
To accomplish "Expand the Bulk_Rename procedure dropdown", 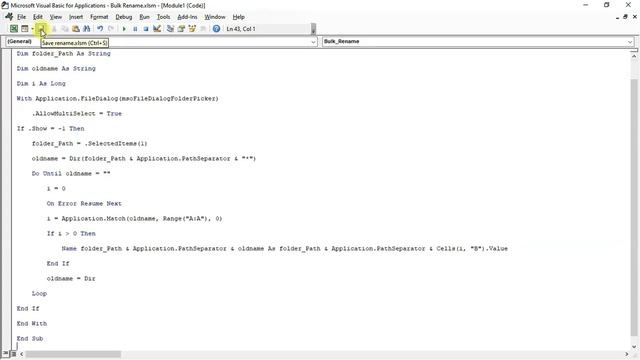I will [630, 42].
